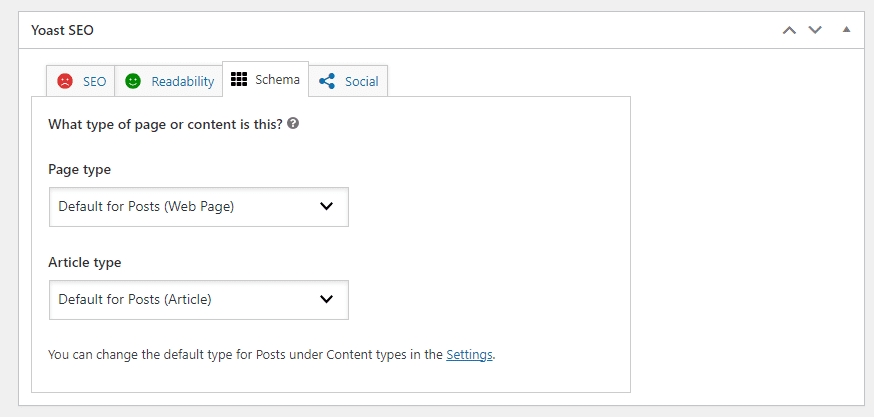Collapse the Yoast SEO panel triangle
Viewport: 874px width, 417px height.
(846, 30)
